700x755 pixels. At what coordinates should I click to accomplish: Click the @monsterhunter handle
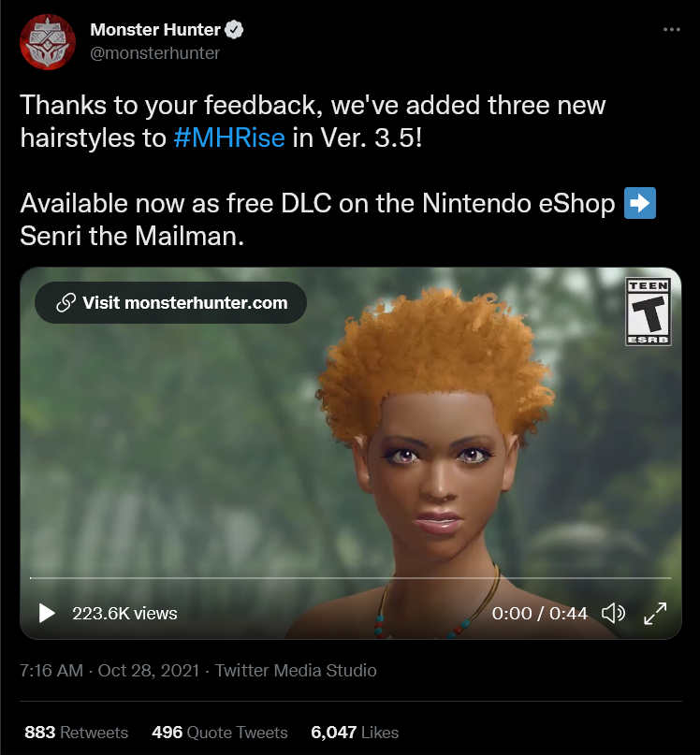(154, 53)
